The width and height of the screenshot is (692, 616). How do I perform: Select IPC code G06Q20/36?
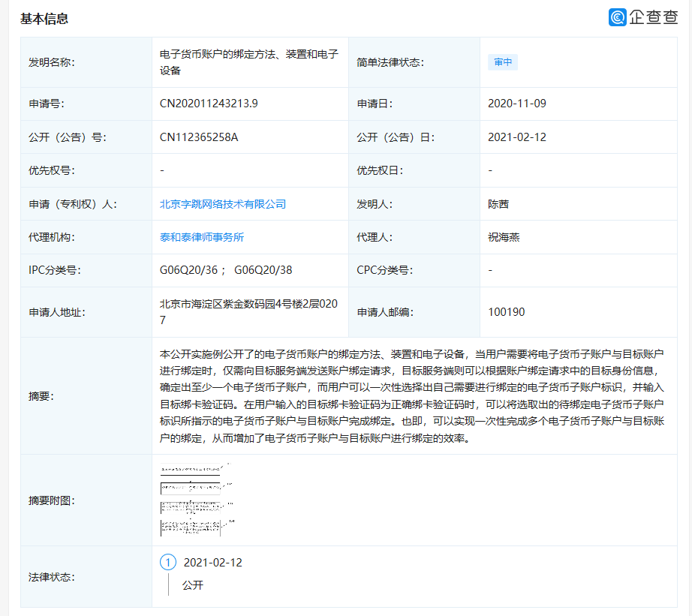[x=188, y=270]
